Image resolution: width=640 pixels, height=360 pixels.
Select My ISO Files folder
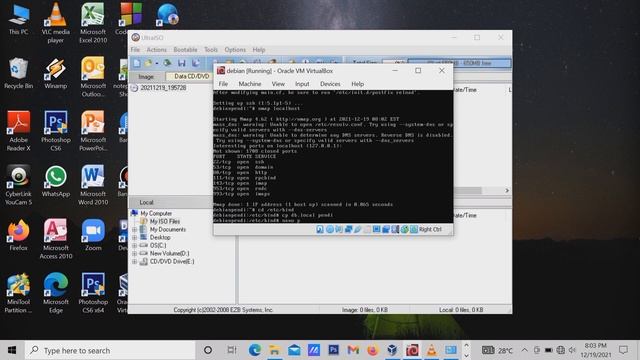(164, 222)
